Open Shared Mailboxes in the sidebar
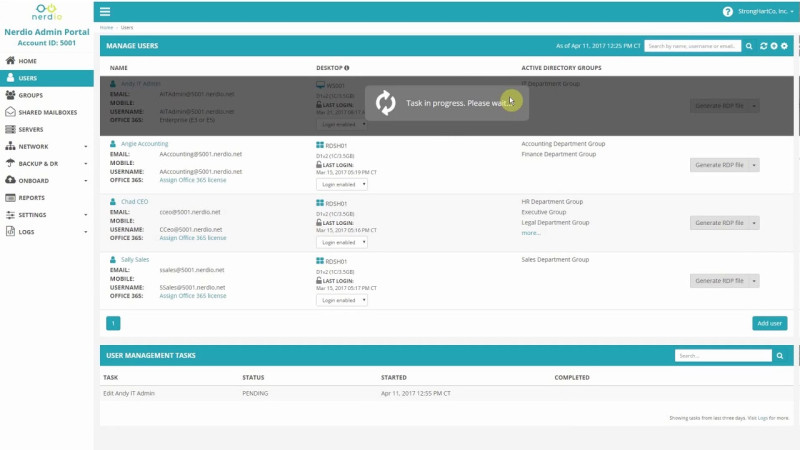This screenshot has height=450, width=800. pos(46,112)
